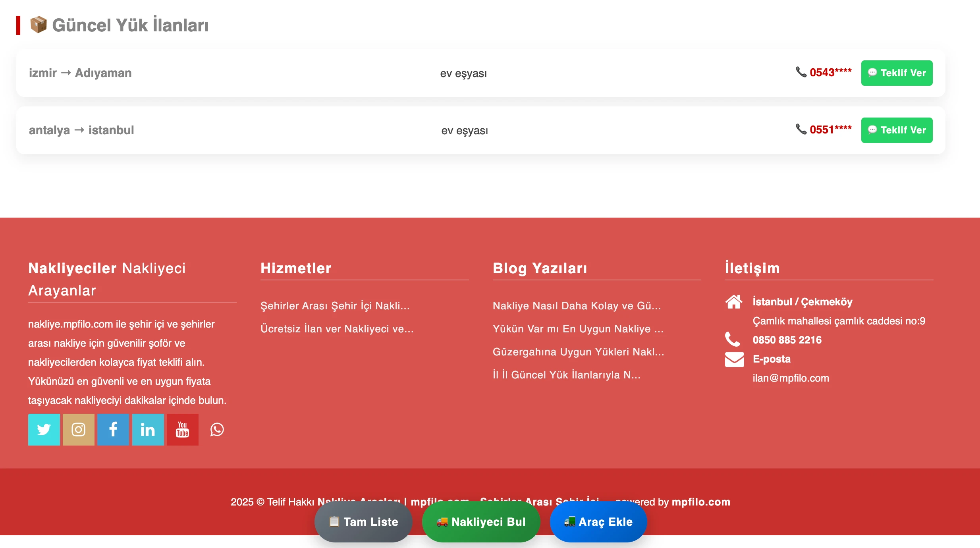Open blog post Nakliye Nasıl Daha Kolay
This screenshot has height=548, width=980.
pyautogui.click(x=577, y=306)
